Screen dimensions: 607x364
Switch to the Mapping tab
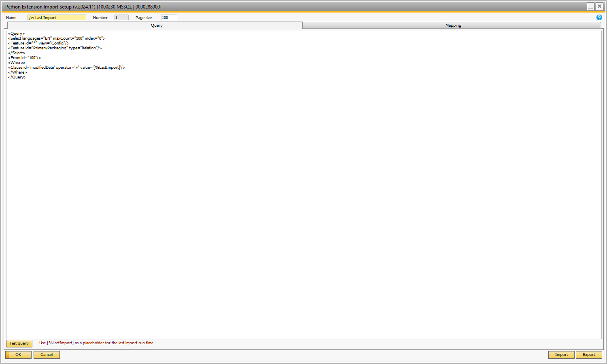coord(452,25)
